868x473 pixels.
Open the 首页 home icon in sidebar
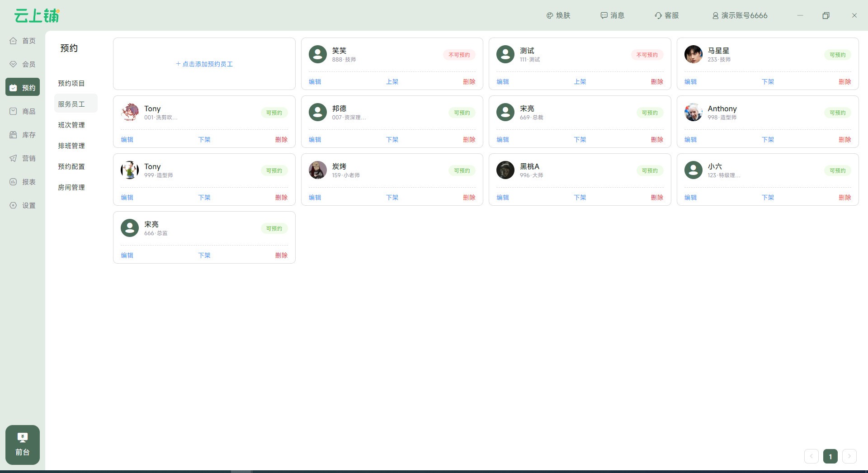point(14,41)
